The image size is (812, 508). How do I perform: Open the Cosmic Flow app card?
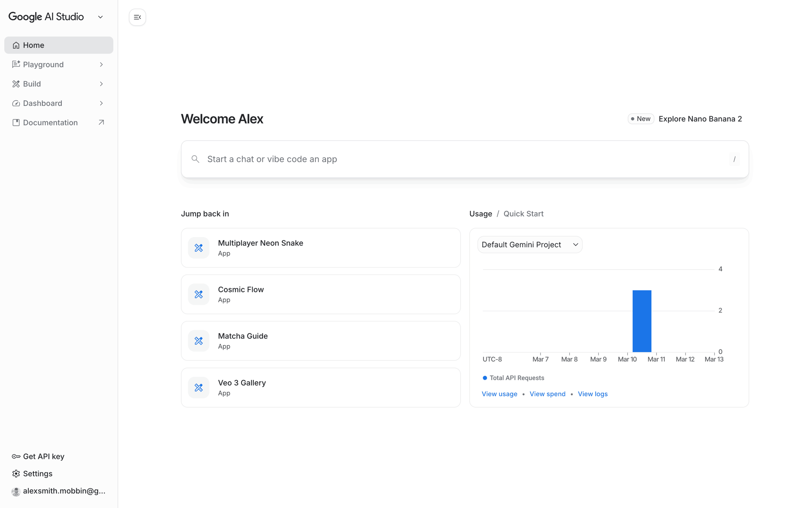click(x=321, y=294)
